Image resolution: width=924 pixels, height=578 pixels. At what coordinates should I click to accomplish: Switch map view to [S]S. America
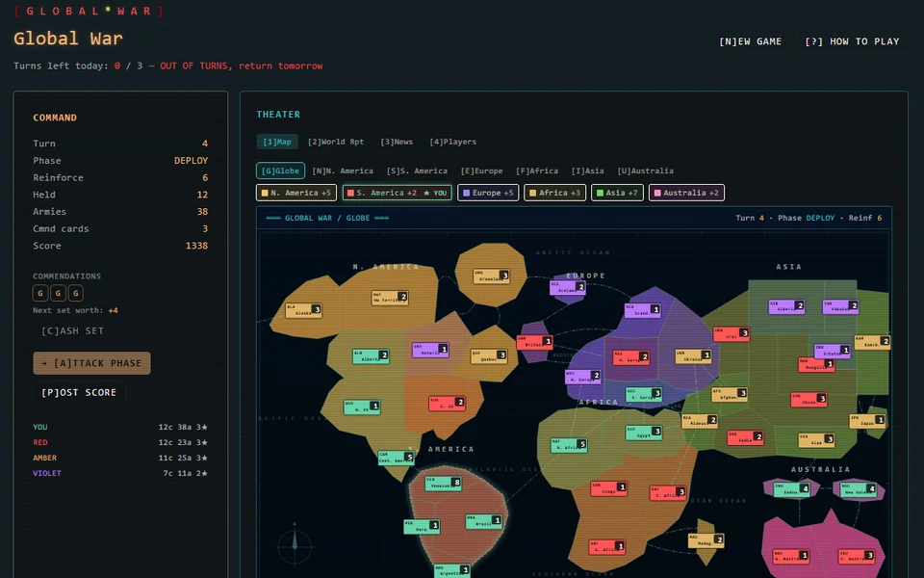click(x=417, y=171)
